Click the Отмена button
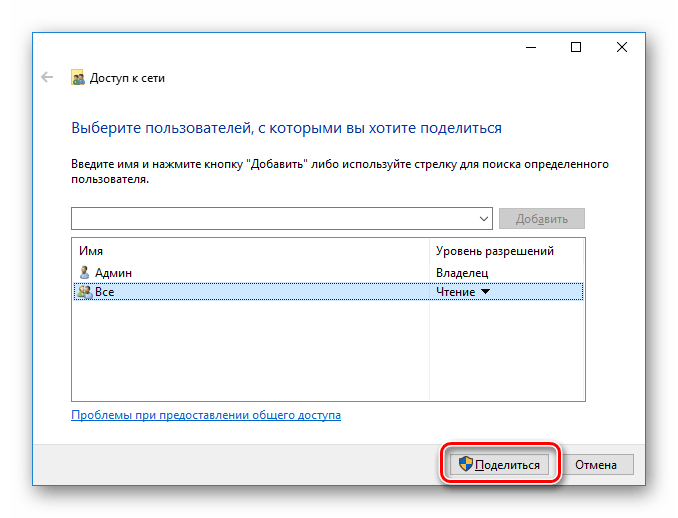678x518 pixels. [595, 464]
